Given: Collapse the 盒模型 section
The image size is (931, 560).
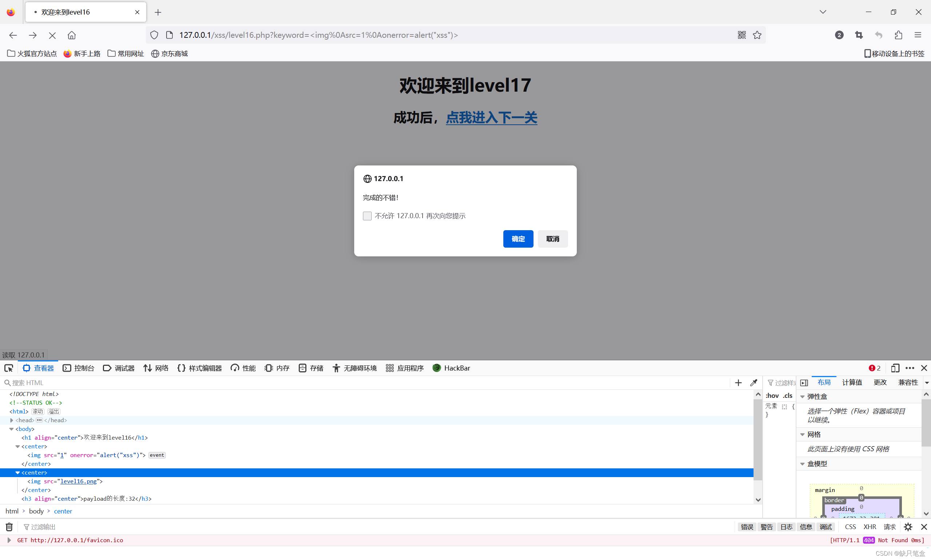Looking at the screenshot, I should tap(803, 464).
